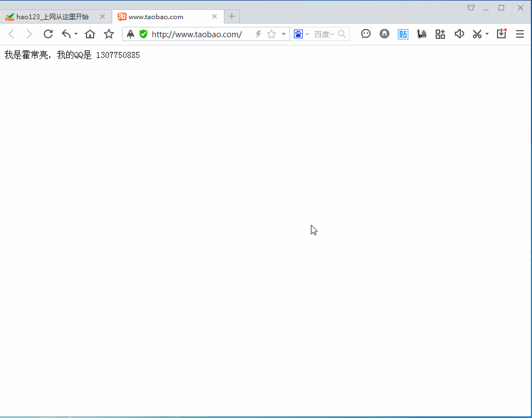Click the green security shield icon

point(143,34)
